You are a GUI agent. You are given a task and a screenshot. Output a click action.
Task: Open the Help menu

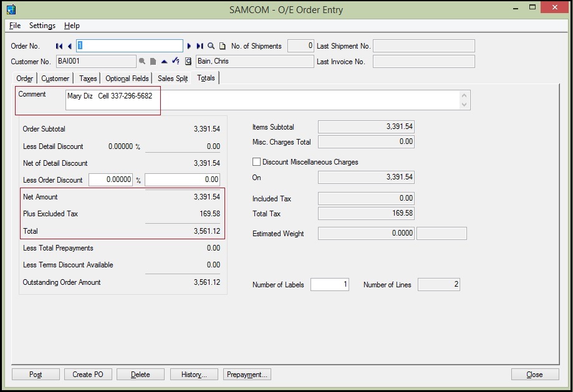72,26
